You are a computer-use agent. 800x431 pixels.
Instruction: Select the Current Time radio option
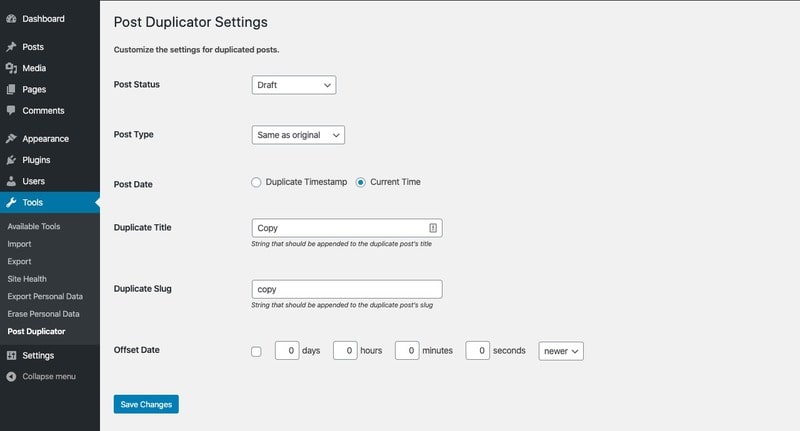point(361,182)
